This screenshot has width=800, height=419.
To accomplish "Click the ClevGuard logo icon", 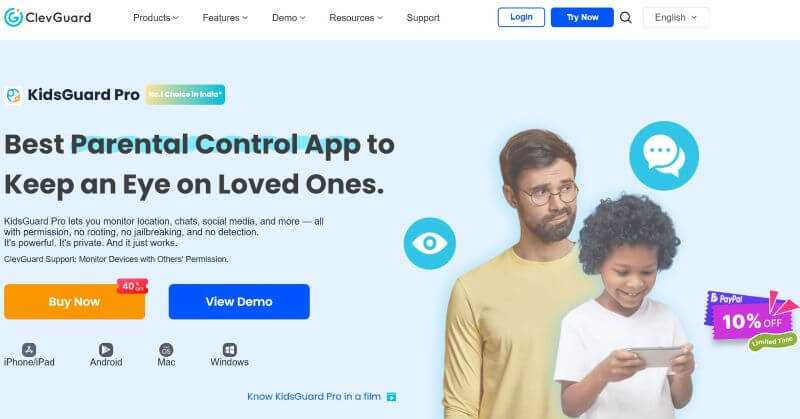I will 13,17.
